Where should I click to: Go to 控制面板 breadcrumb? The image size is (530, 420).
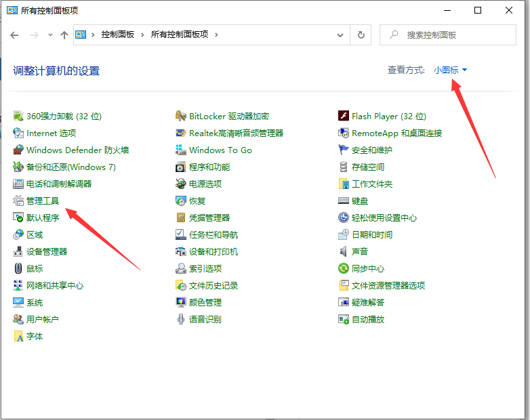tap(118, 35)
